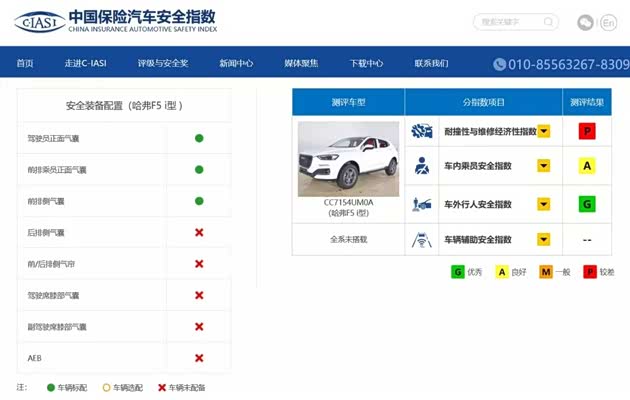630x400 pixels.
Task: Click the white Haval F5 car thumbnail
Action: pos(348,159)
